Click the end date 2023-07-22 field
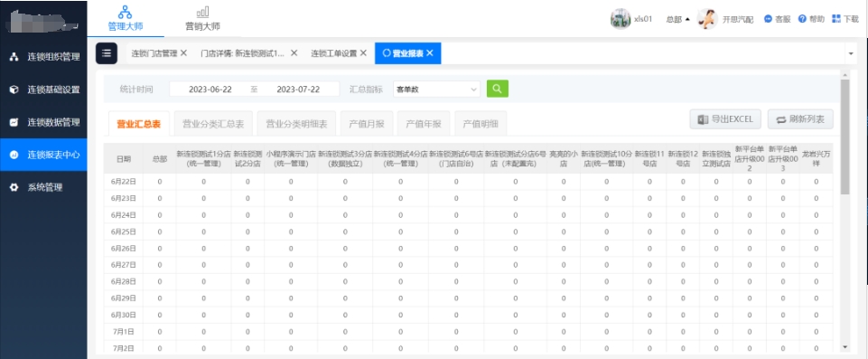 point(298,90)
